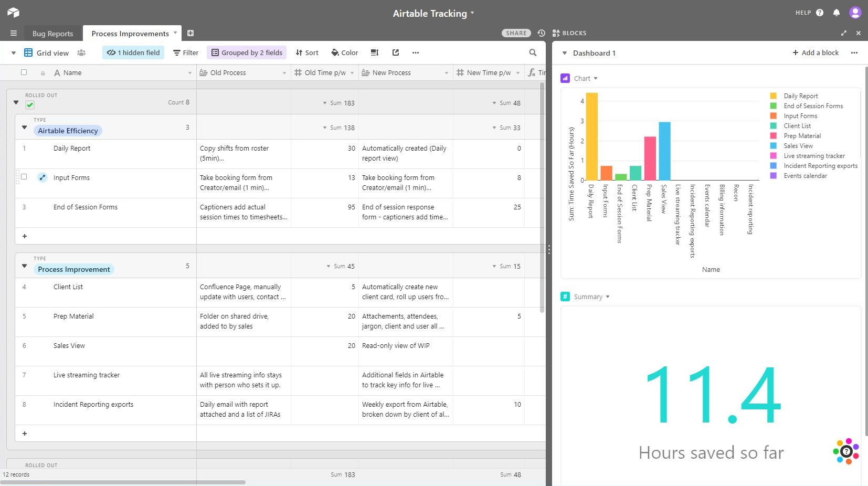Open the New Time p/w column dropdown
The width and height of the screenshot is (868, 486).
[x=518, y=73]
